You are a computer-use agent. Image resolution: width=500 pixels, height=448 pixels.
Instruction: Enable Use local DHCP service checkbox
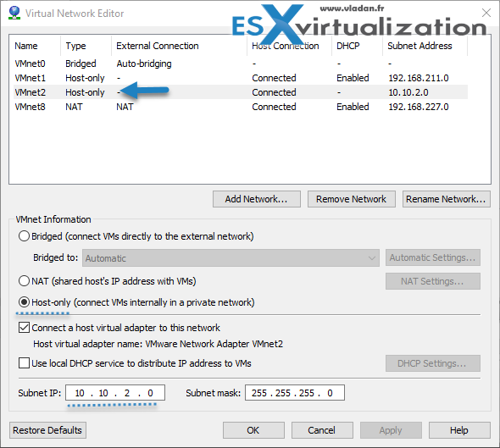coord(25,363)
